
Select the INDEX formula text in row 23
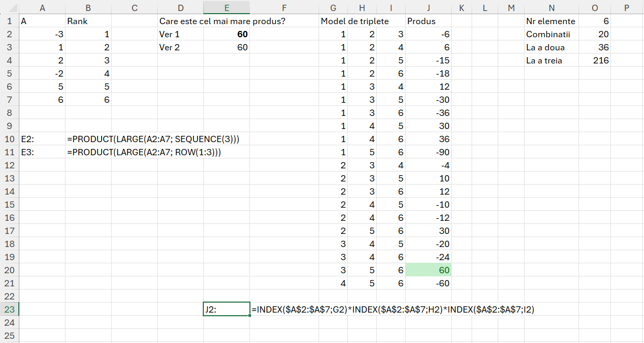click(x=392, y=309)
